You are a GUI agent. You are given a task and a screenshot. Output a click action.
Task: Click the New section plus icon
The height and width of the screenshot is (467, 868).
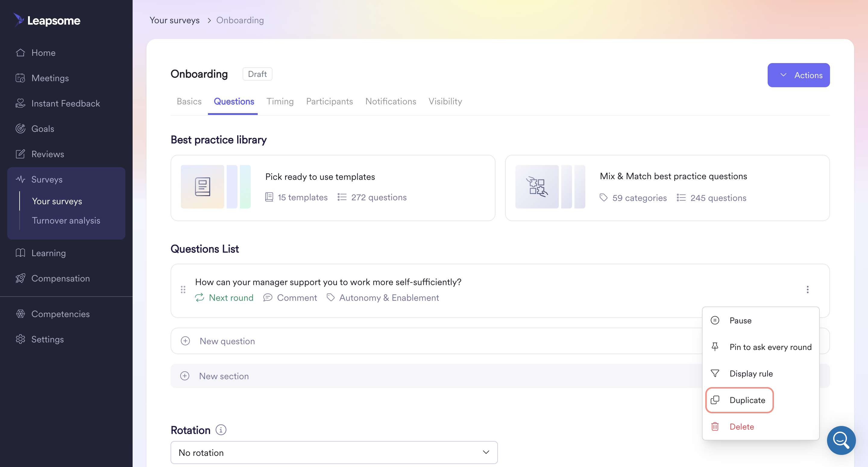[x=185, y=376]
